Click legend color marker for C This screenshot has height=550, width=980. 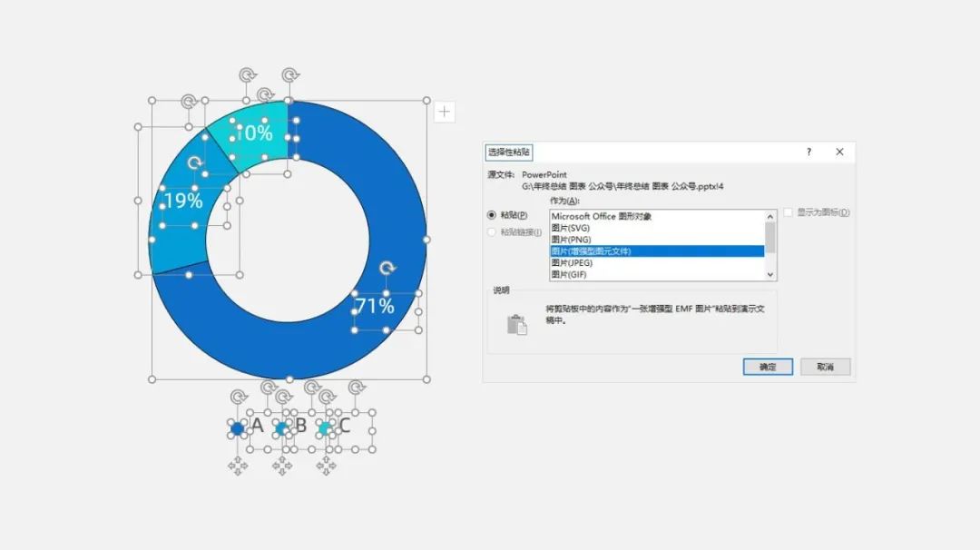pyautogui.click(x=324, y=428)
